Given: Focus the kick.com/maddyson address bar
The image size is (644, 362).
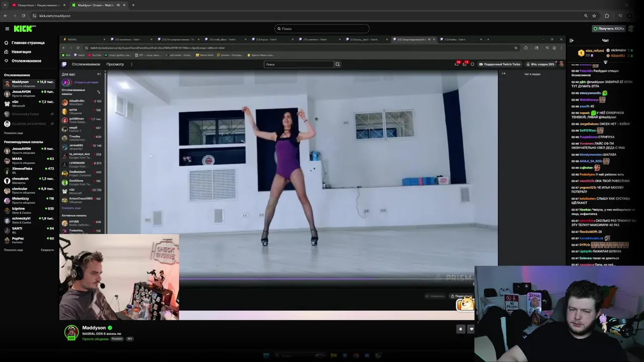Looking at the screenshot, I should tap(302, 16).
